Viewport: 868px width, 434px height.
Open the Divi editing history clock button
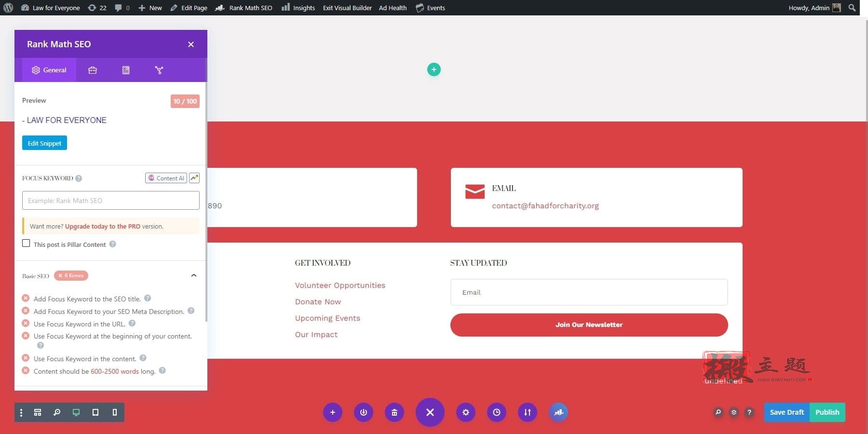497,412
